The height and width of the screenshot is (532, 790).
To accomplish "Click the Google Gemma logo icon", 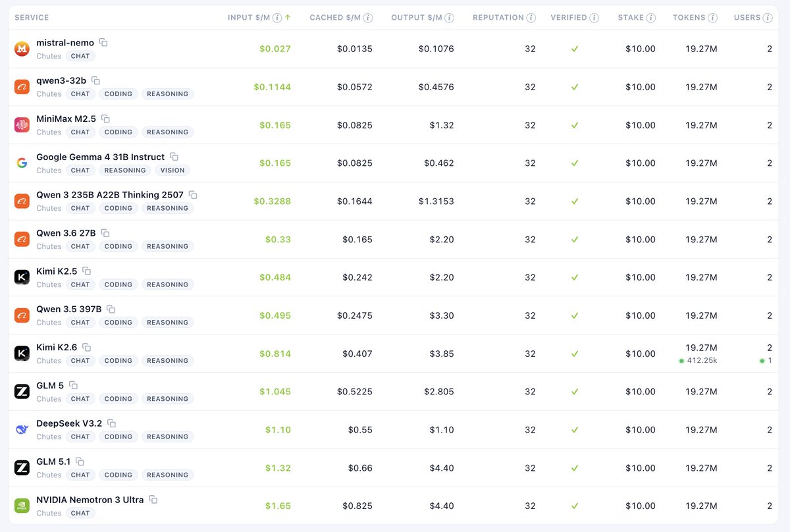I will pyautogui.click(x=22, y=163).
